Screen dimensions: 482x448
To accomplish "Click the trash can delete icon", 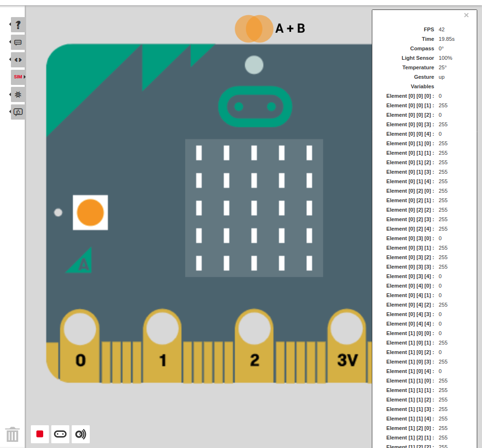I will tap(12, 434).
